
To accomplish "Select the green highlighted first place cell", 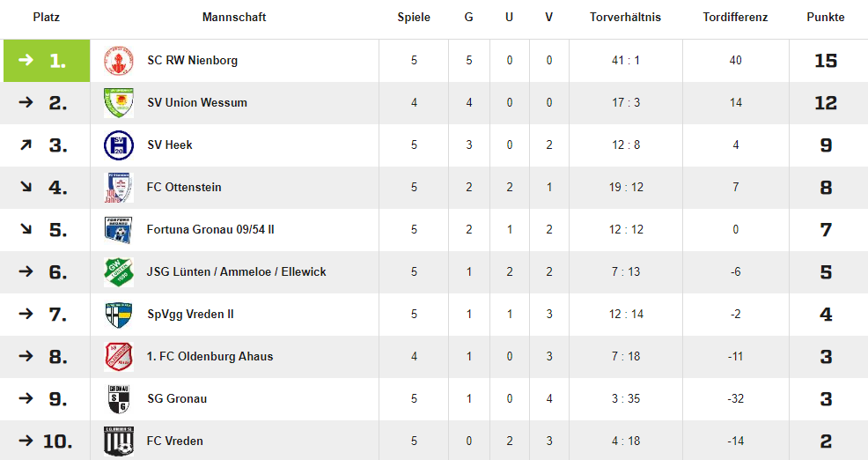I will click(47, 61).
